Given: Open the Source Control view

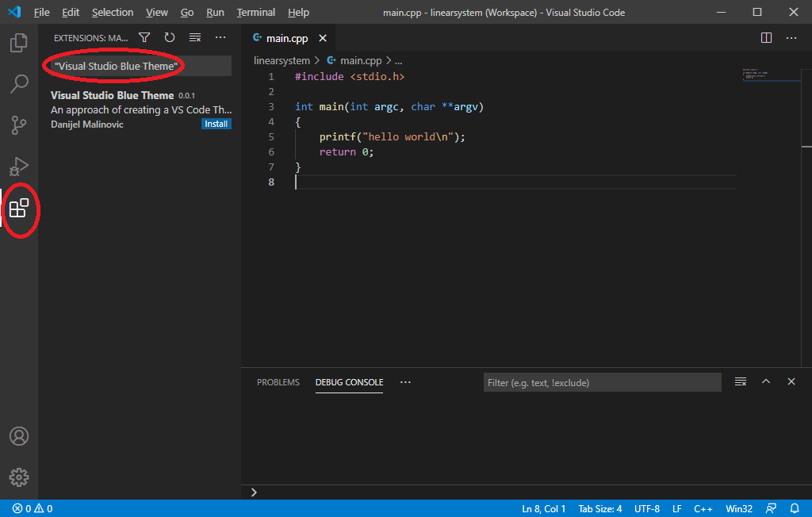Looking at the screenshot, I should click(x=19, y=124).
